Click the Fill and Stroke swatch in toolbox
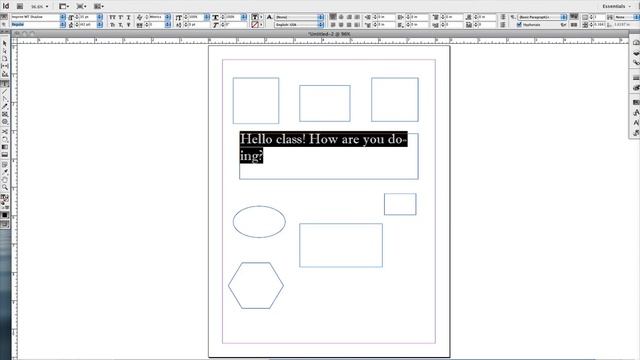 pos(4,199)
